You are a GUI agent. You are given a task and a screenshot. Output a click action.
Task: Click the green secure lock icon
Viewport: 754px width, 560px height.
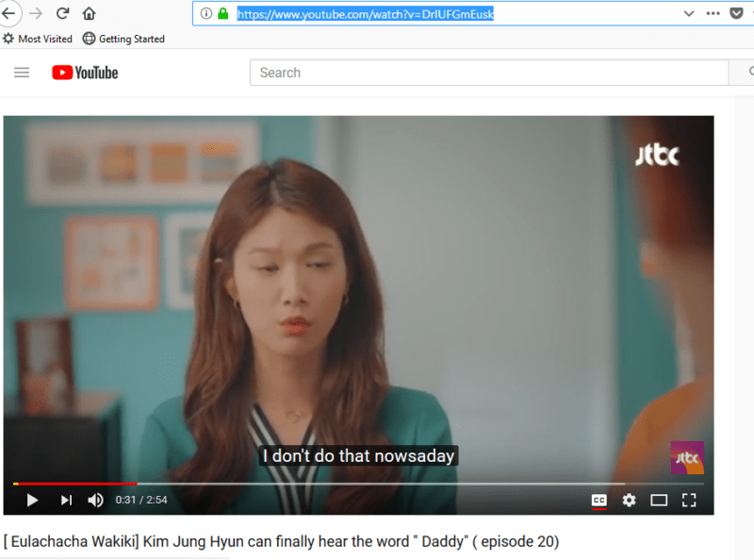click(x=223, y=13)
